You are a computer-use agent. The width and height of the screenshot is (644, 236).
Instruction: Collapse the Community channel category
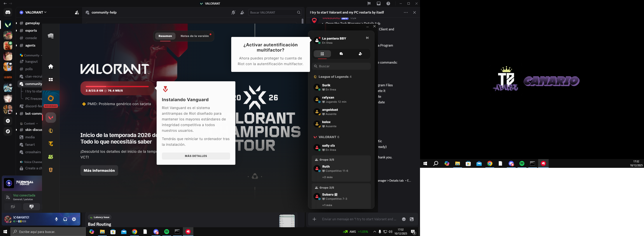tap(31, 56)
